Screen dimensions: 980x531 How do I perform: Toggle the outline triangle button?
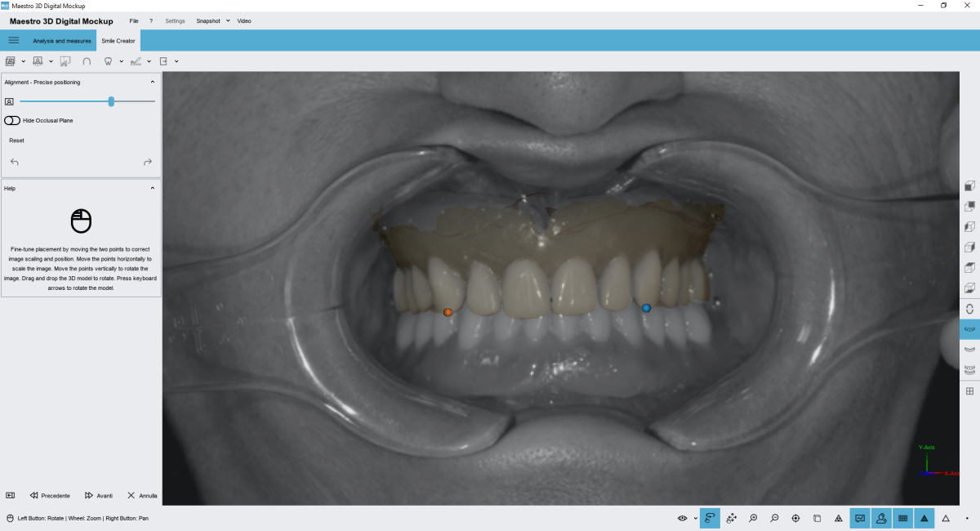946,518
